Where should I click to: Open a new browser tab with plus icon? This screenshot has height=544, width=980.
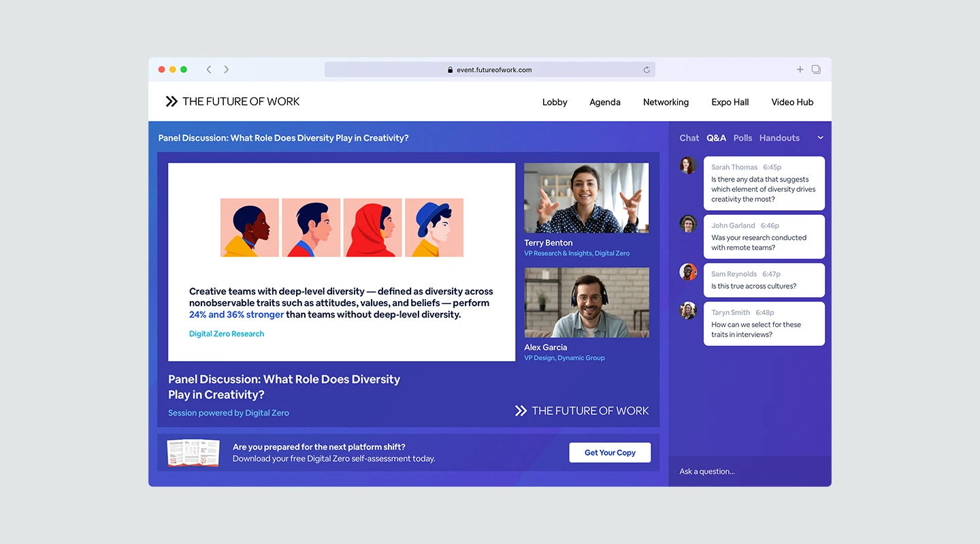800,69
